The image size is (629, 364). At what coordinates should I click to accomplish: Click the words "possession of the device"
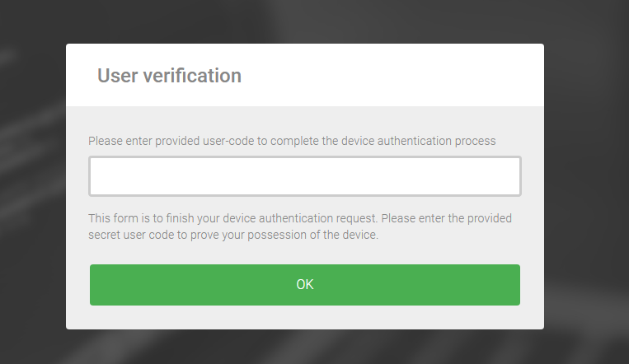[x=313, y=235]
